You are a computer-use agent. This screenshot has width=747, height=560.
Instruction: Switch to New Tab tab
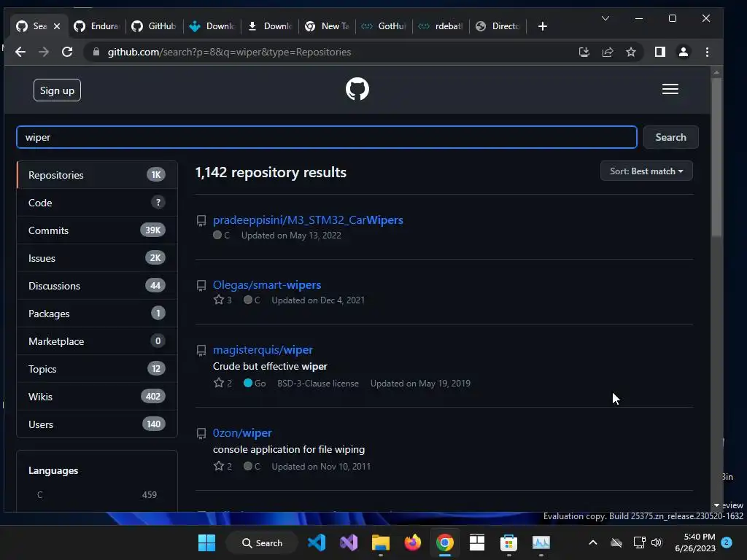click(326, 26)
